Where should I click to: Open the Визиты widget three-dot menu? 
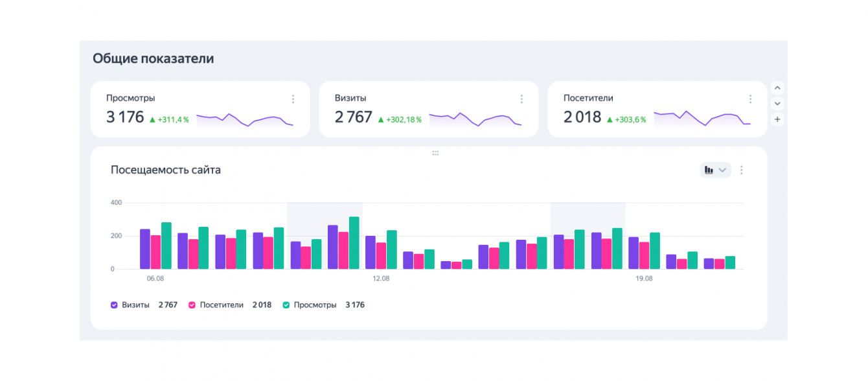point(521,99)
